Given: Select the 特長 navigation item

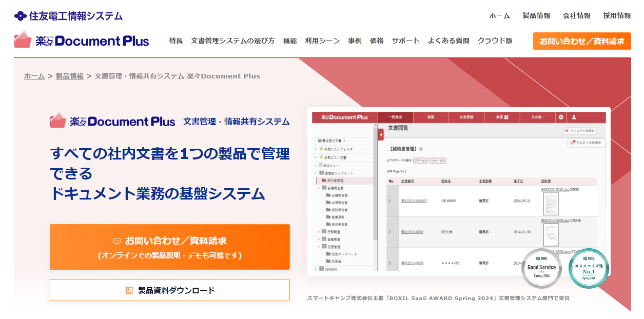Looking at the screenshot, I should point(176,41).
